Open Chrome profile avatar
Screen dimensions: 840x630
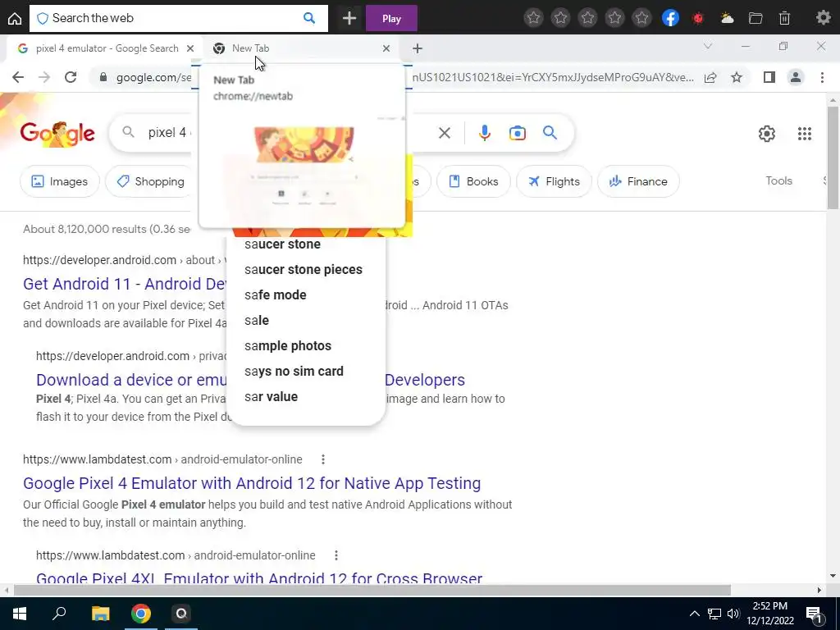pos(796,77)
